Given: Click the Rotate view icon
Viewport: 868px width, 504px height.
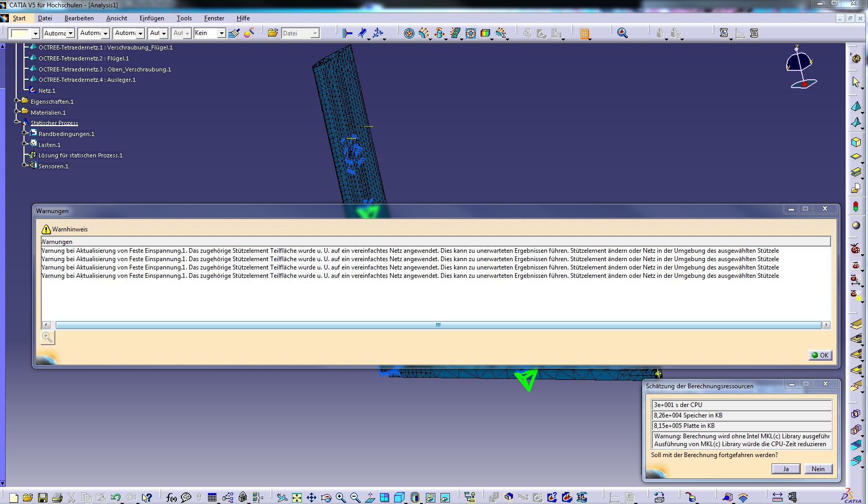Looking at the screenshot, I should (326, 498).
